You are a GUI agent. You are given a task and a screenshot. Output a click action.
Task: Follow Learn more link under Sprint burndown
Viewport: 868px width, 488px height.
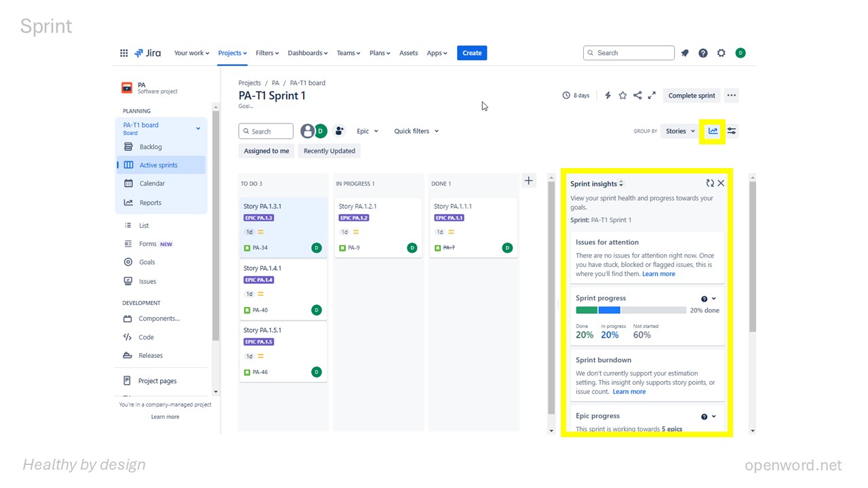[x=629, y=392]
